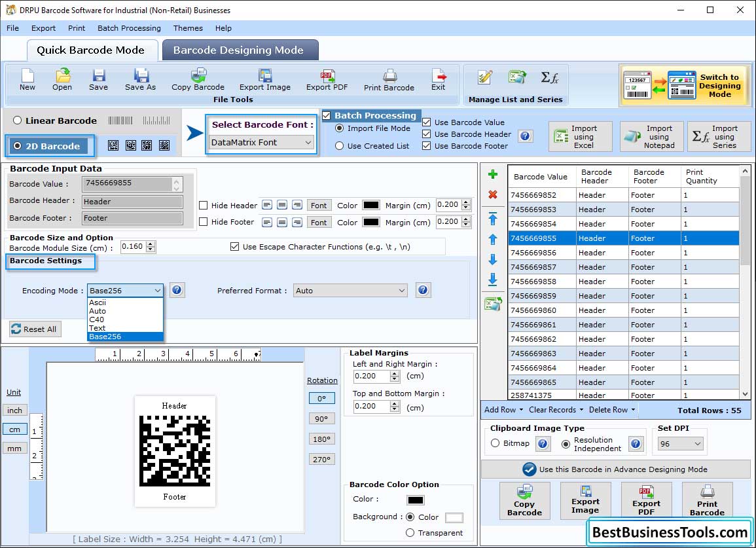Screen dimensions: 756x548
Task: Delete row with the red X icon
Action: [x=493, y=194]
